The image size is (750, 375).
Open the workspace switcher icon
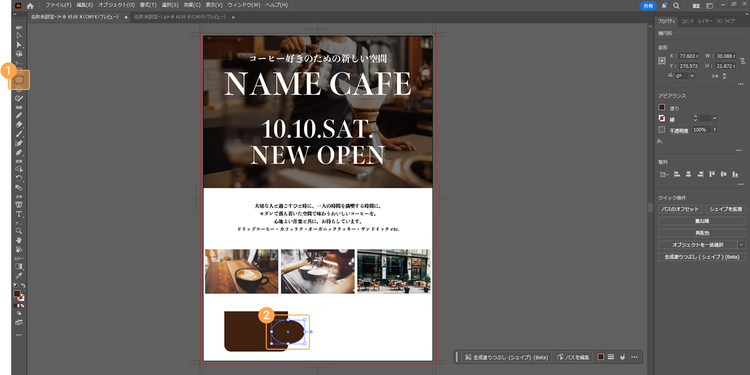click(709, 6)
